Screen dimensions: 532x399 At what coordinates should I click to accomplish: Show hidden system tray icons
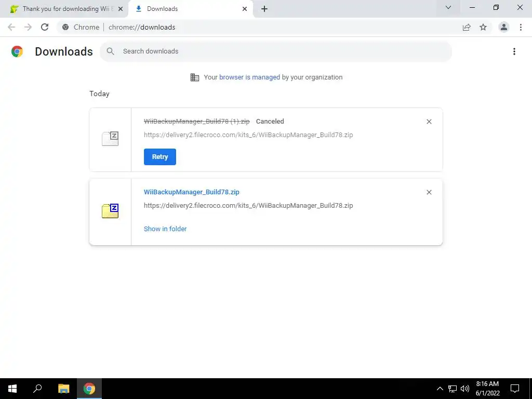[440, 389]
